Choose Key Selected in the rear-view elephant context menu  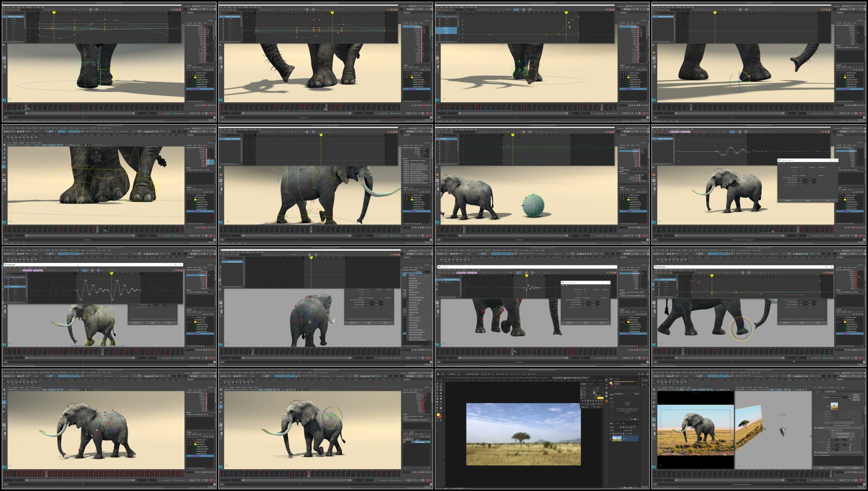click(413, 279)
